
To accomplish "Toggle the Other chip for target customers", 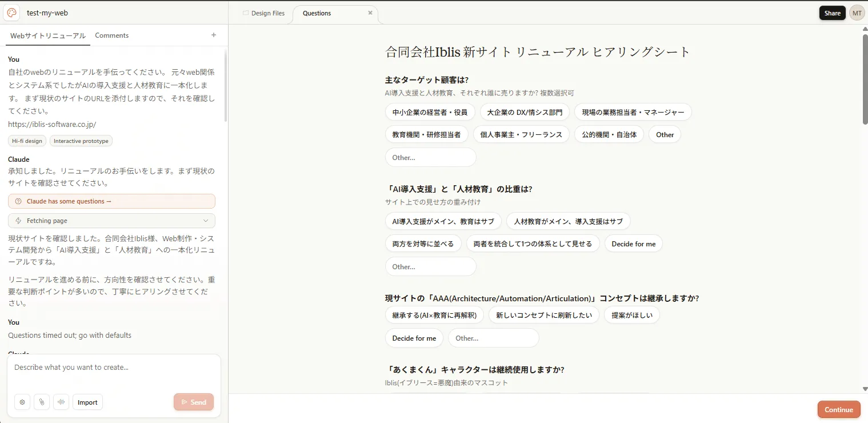I will (665, 134).
